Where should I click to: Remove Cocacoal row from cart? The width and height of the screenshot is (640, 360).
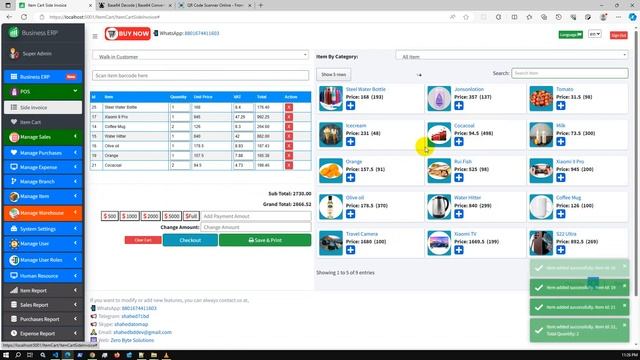click(289, 165)
